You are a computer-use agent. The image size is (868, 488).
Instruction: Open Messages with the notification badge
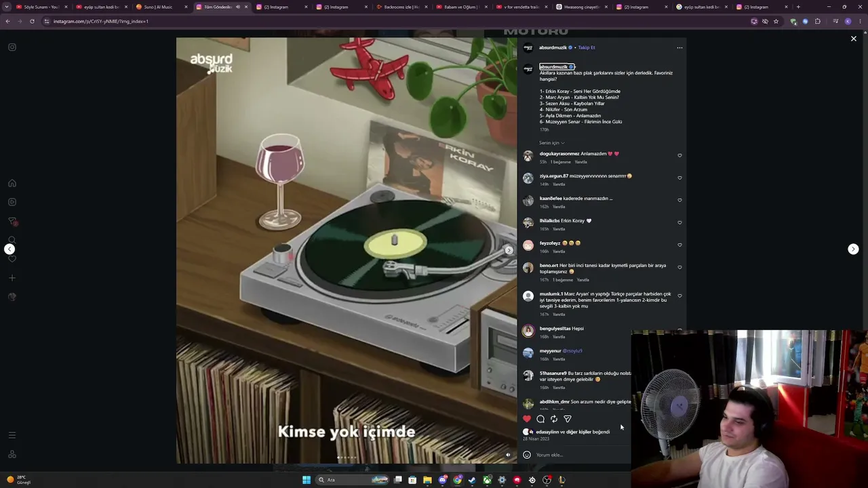point(12,221)
